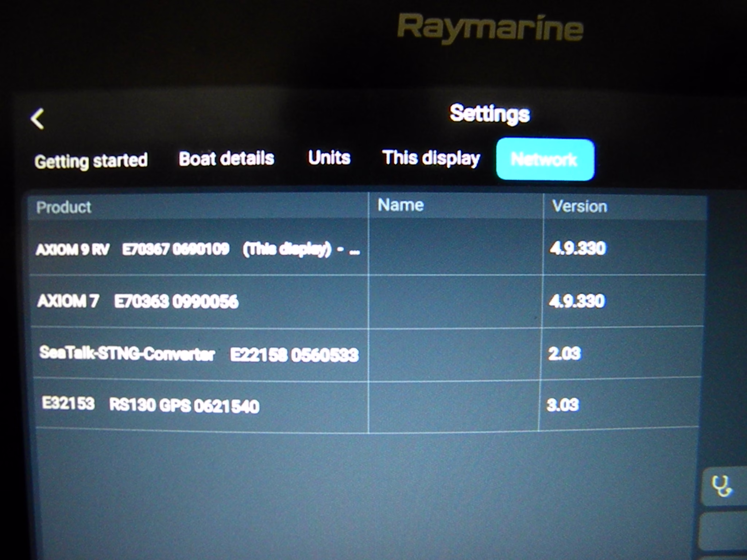Click version 2.03 of SeaTalk converter
The image size is (747, 560).
coord(564,353)
